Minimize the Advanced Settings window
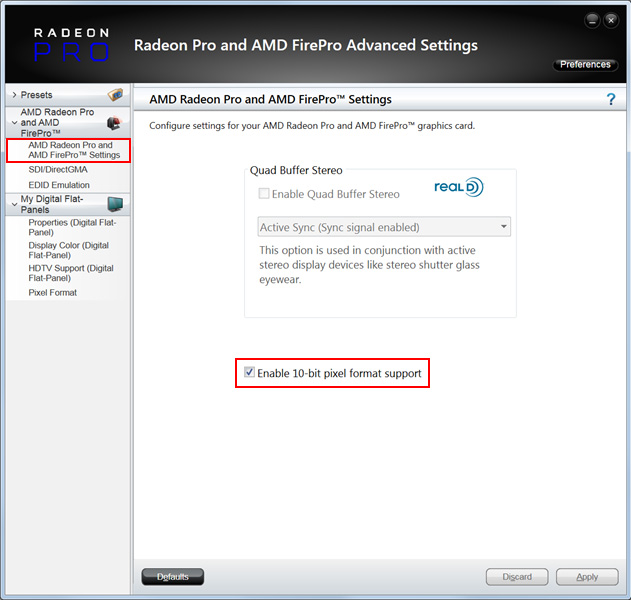The height and width of the screenshot is (600, 631). [x=592, y=20]
